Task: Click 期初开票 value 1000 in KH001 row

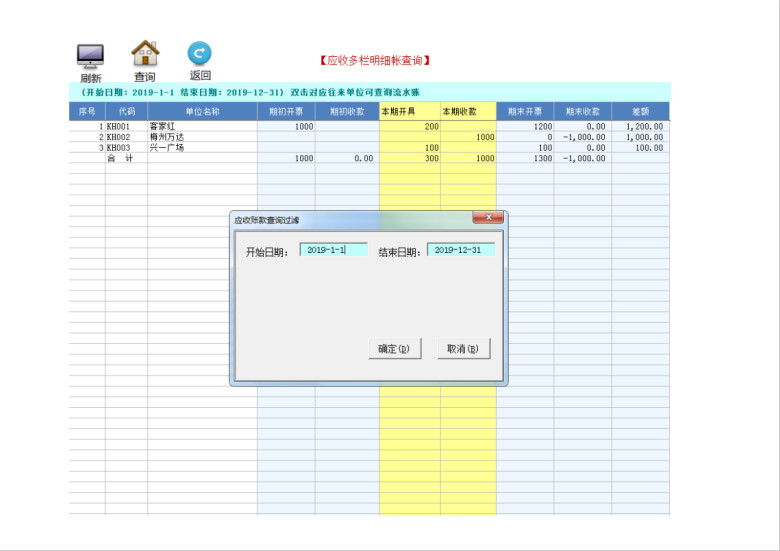Action: pos(304,126)
